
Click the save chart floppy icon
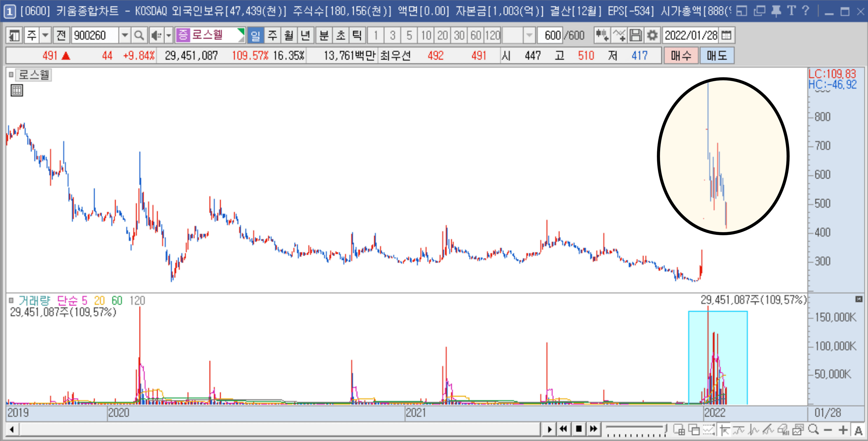[636, 35]
